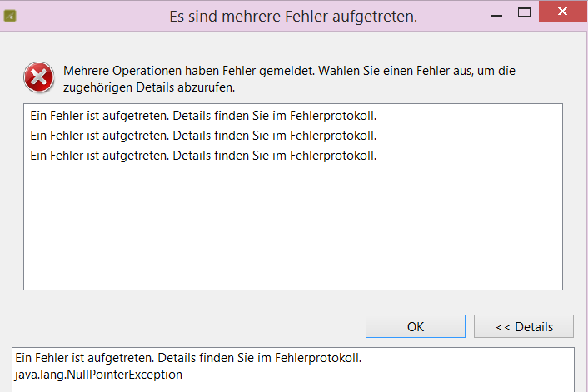Select the third error list entry

point(203,155)
